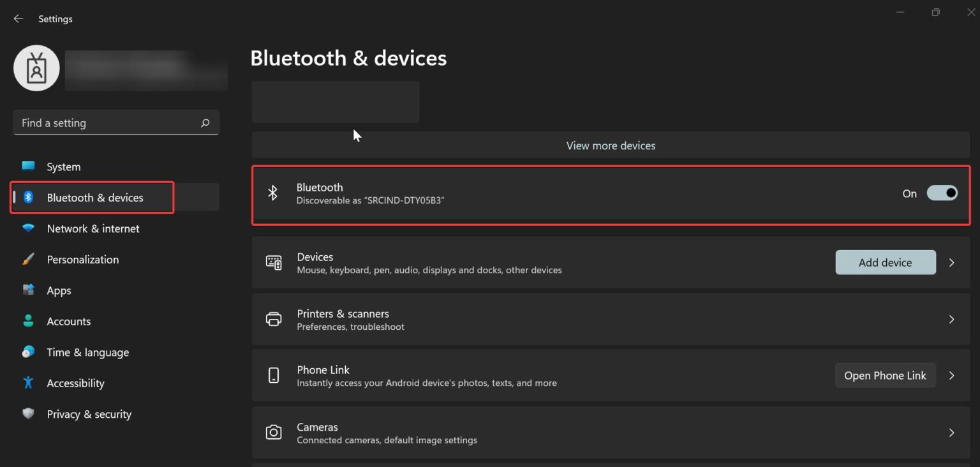Click the Personalization brush icon in sidebar
Screen dimensions: 980x467
coord(28,259)
